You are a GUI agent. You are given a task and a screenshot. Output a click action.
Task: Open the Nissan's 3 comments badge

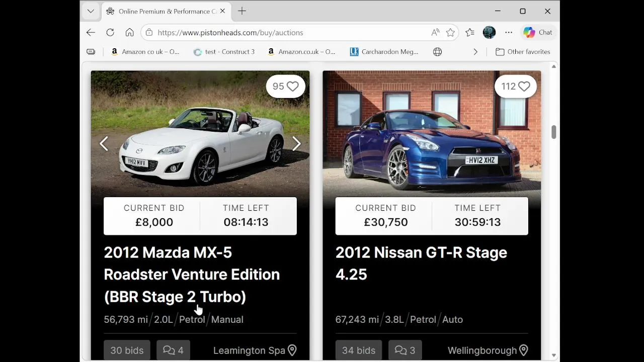point(405,350)
